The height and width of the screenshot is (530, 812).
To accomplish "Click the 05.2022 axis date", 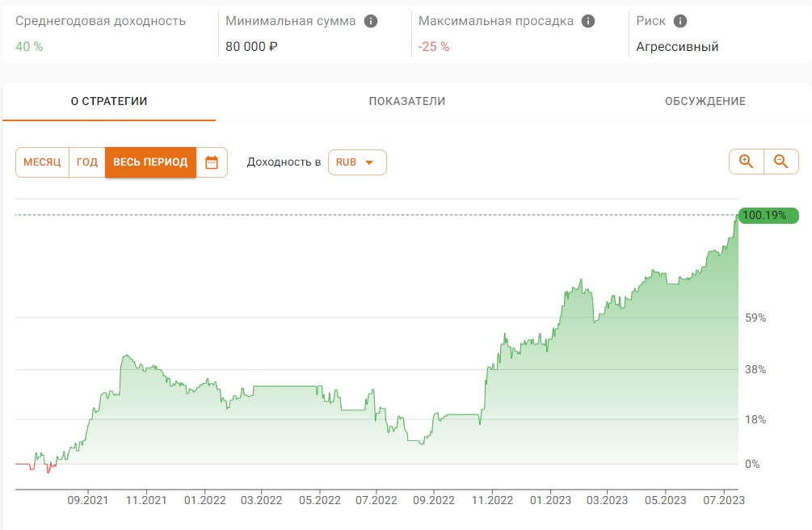I will tap(320, 500).
